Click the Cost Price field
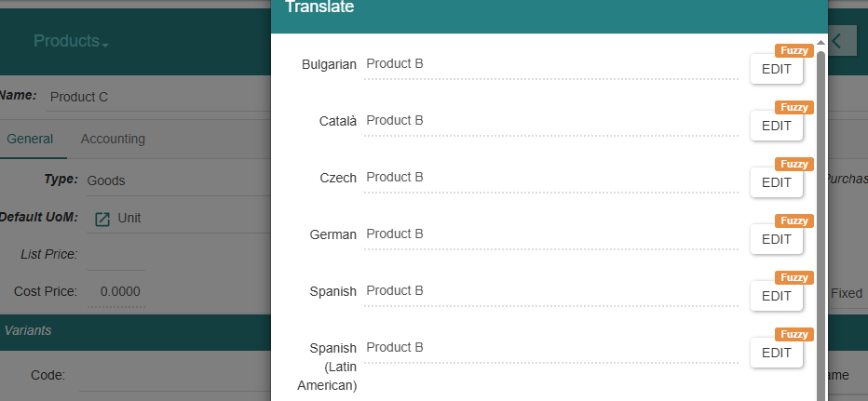Screen dimensions: 868x401 tap(116, 291)
